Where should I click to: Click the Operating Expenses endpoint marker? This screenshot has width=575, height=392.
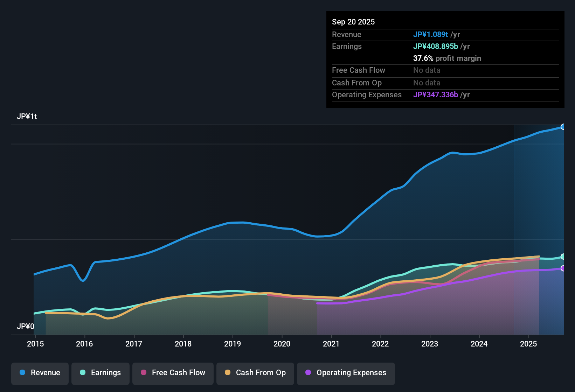click(x=563, y=268)
